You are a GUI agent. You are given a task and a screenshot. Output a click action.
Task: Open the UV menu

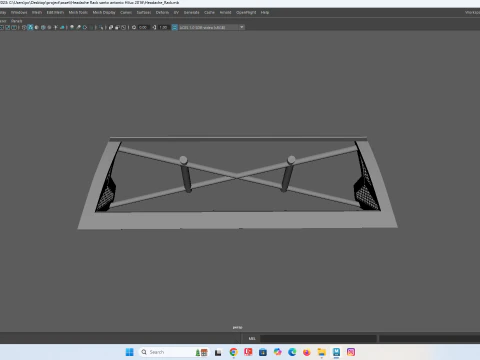point(176,12)
